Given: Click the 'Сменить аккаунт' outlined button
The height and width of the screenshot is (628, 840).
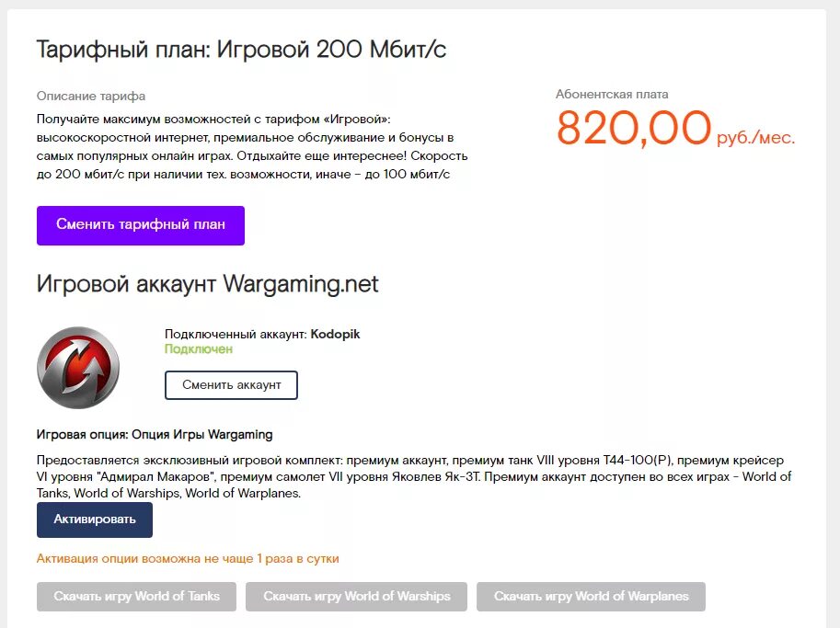Looking at the screenshot, I should pyautogui.click(x=231, y=385).
